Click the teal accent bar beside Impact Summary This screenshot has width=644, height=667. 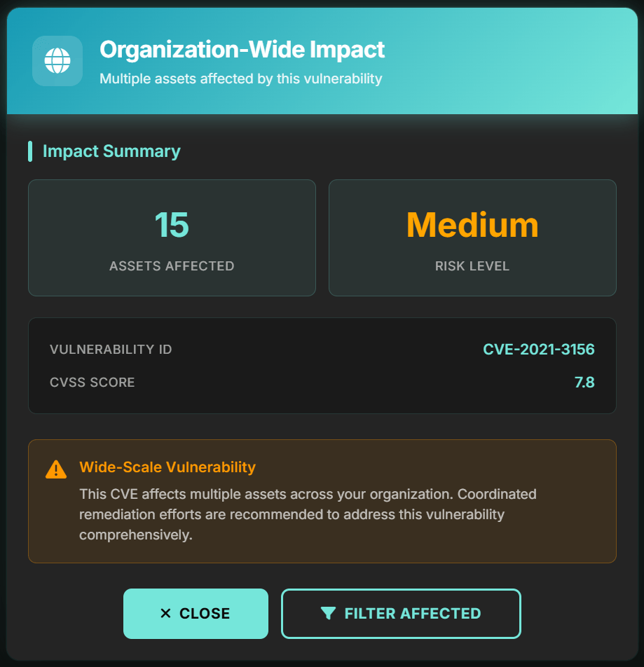click(x=30, y=151)
